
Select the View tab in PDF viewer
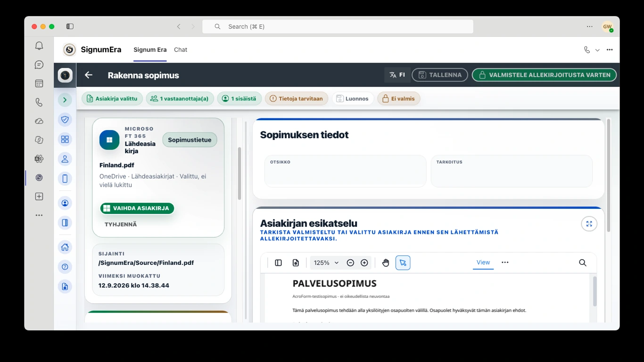point(483,263)
